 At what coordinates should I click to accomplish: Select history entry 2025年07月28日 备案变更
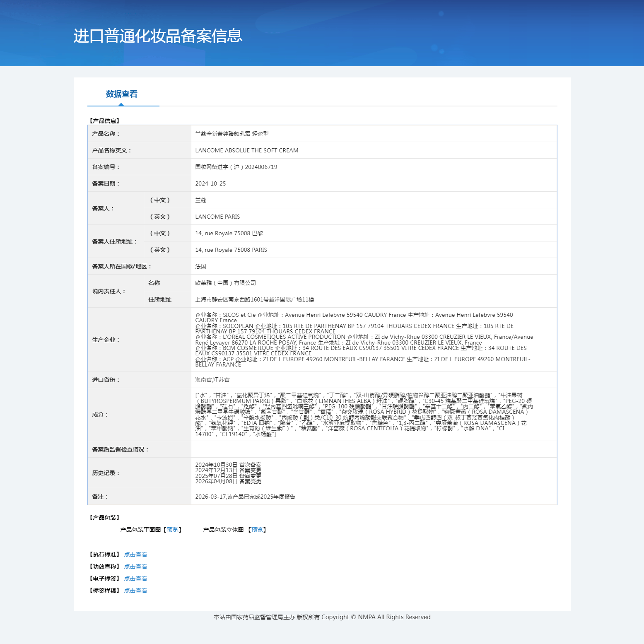(x=228, y=476)
